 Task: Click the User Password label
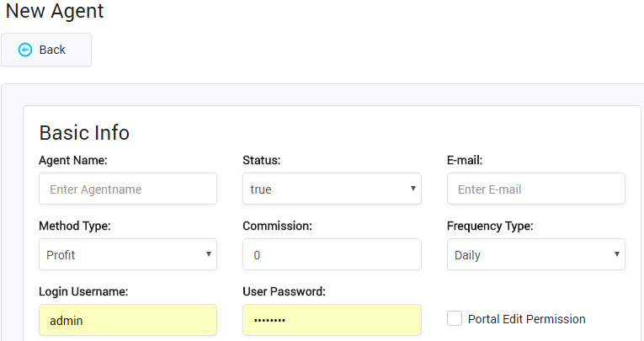[x=284, y=291]
